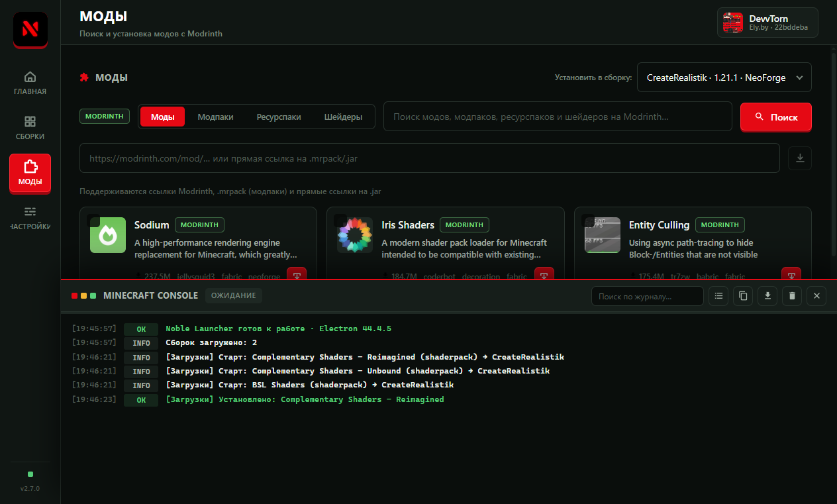Click the v2.7.0 version label
Screen dimensions: 837x504
pos(30,489)
